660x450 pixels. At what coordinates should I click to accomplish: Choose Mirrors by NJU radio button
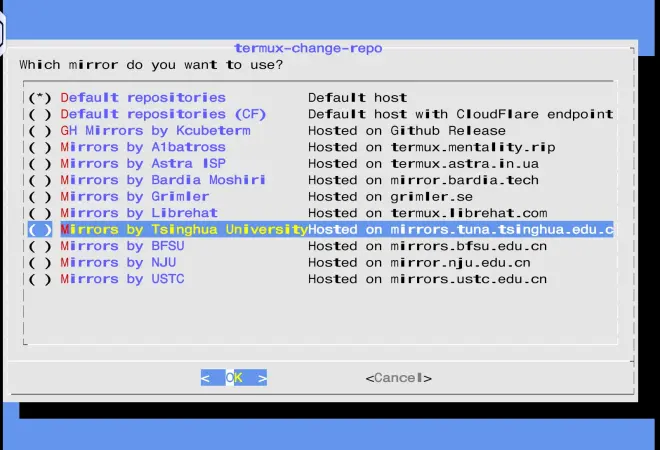(40, 262)
